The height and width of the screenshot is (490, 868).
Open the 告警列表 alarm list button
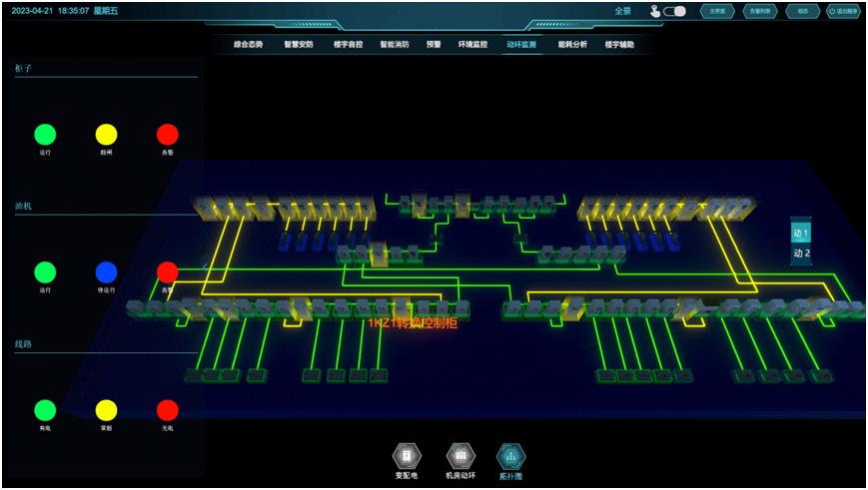tap(760, 12)
